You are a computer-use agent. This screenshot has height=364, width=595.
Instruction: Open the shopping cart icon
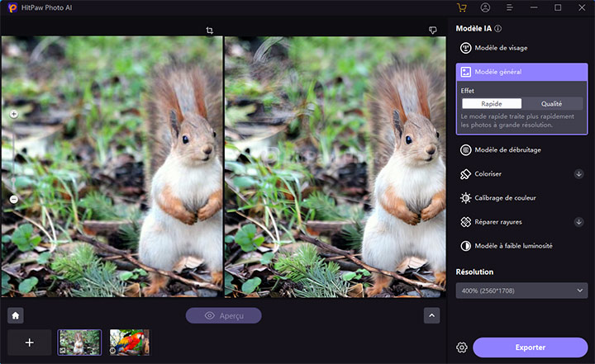[x=461, y=7]
